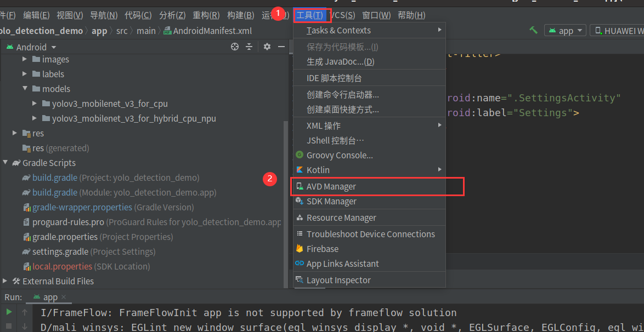644x332 pixels.
Task: Click the app breadcrumb
Action: [x=99, y=31]
